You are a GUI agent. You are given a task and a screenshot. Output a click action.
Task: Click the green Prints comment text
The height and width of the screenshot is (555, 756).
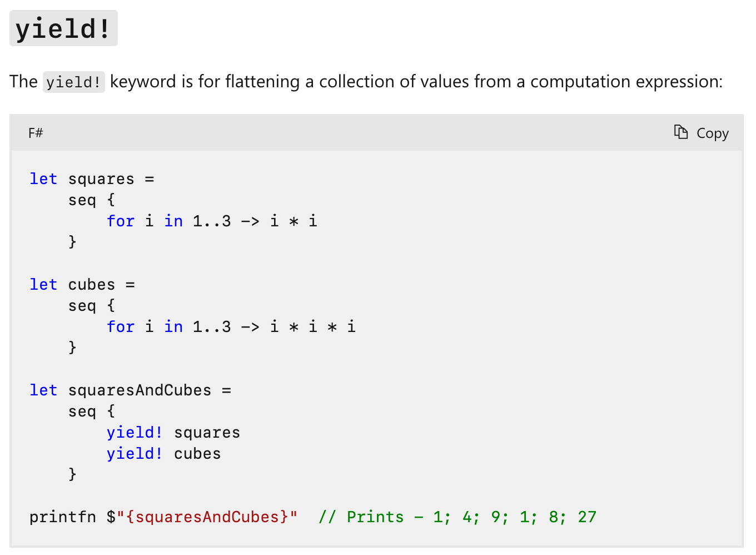(375, 517)
